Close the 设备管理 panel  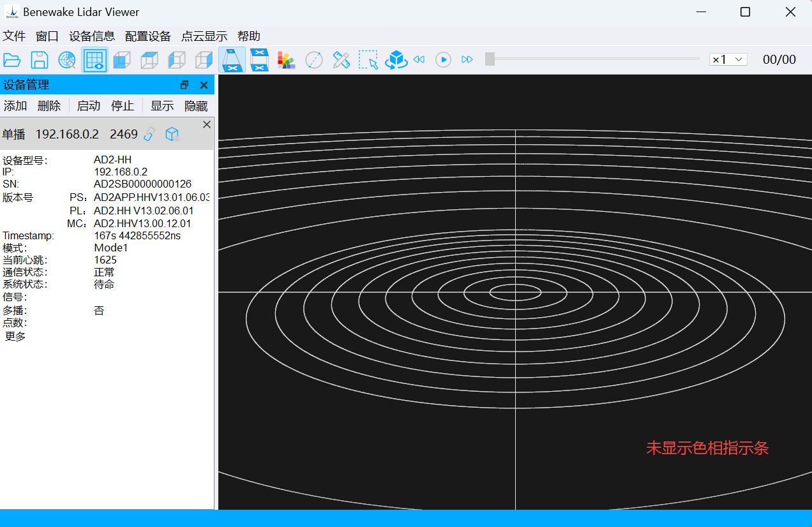[204, 85]
